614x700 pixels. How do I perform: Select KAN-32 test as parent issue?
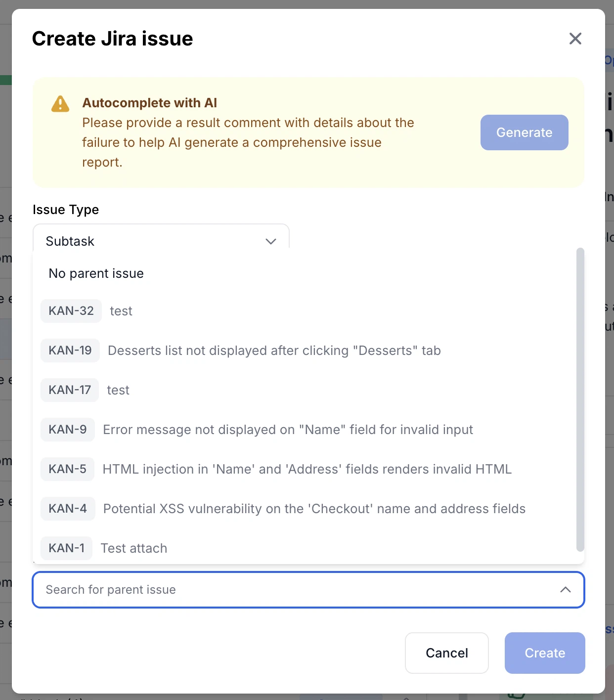click(x=121, y=311)
